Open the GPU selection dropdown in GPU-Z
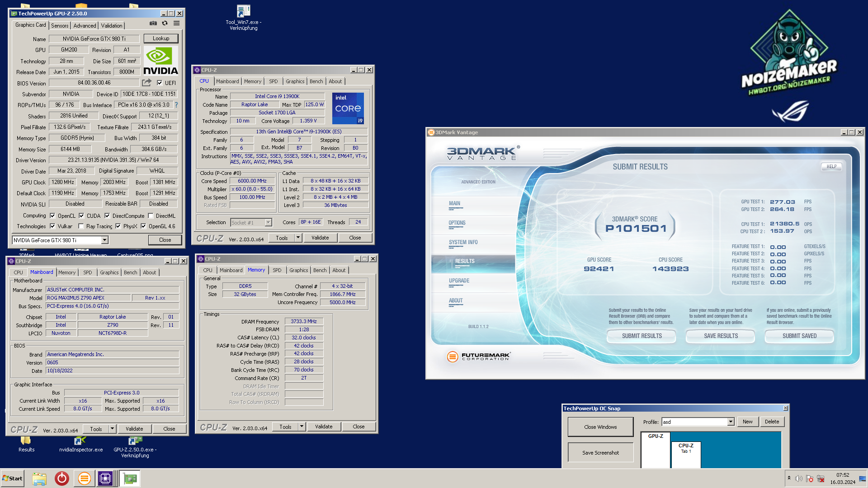868x488 pixels. pyautogui.click(x=104, y=240)
